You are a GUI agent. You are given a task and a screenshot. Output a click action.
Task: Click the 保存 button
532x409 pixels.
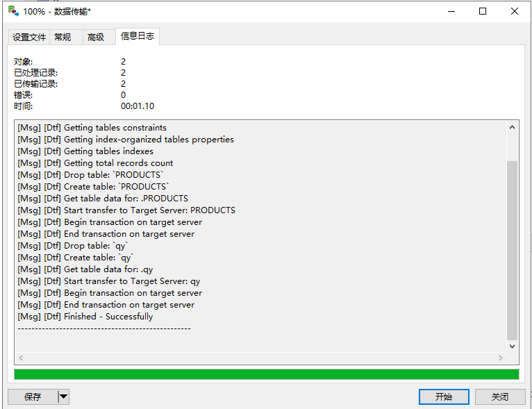click(x=33, y=397)
